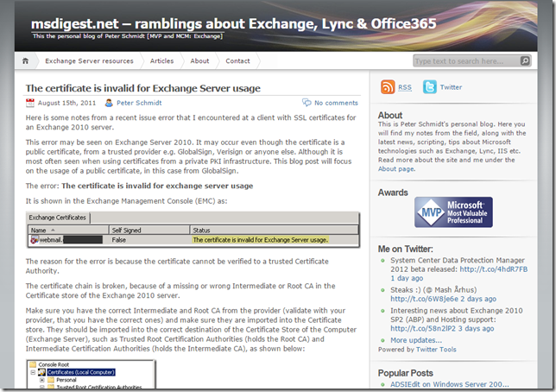Open the 2 days ago timestamp link
556x392 pixels.
click(x=478, y=299)
